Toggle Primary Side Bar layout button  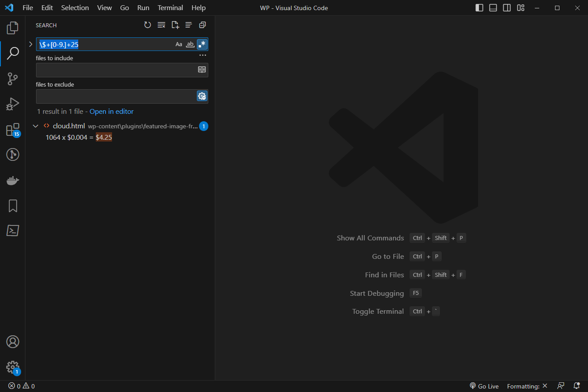479,8
